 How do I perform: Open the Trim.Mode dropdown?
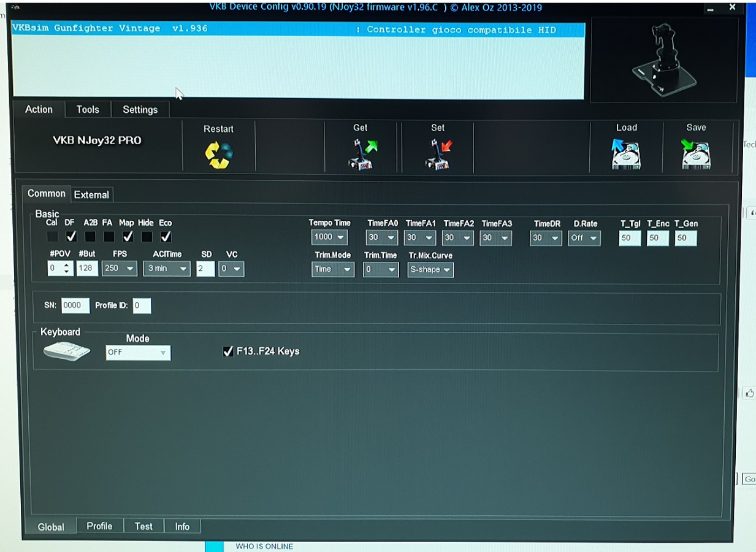coord(333,269)
